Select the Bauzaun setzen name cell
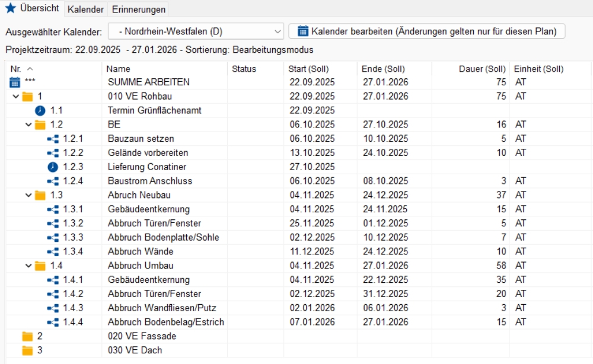Image resolution: width=593 pixels, height=364 pixels. click(x=164, y=139)
